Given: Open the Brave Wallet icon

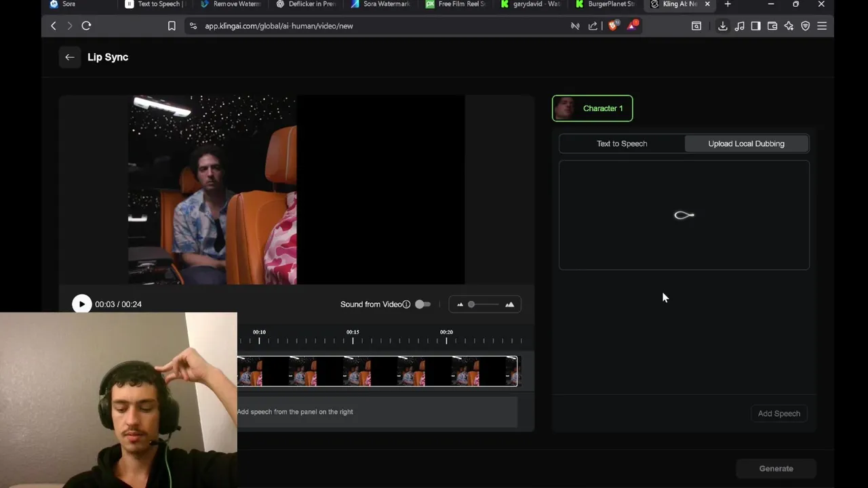Looking at the screenshot, I should [772, 26].
